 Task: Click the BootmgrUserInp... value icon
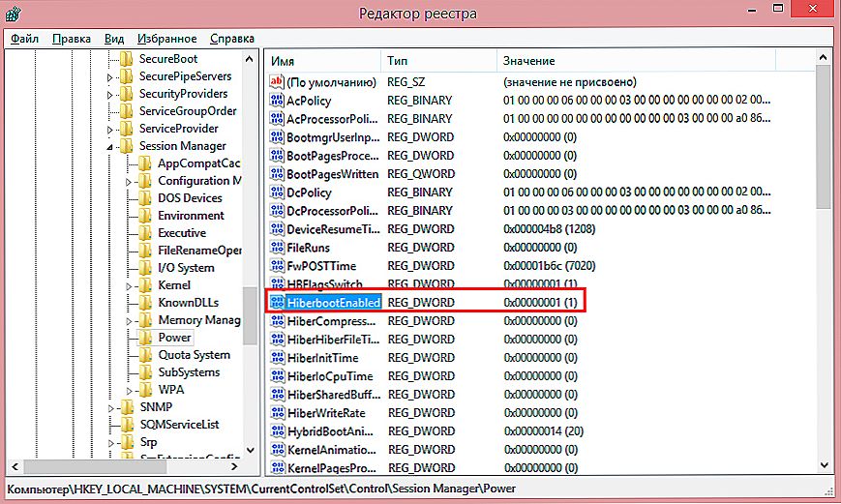pyautogui.click(x=277, y=137)
